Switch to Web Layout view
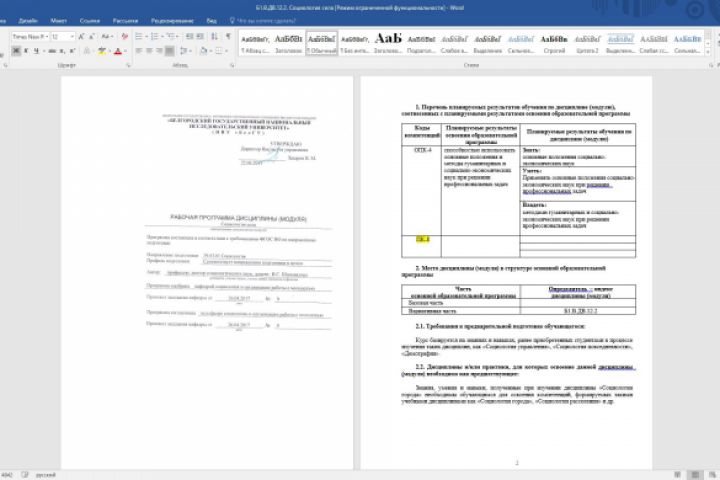 712,475
